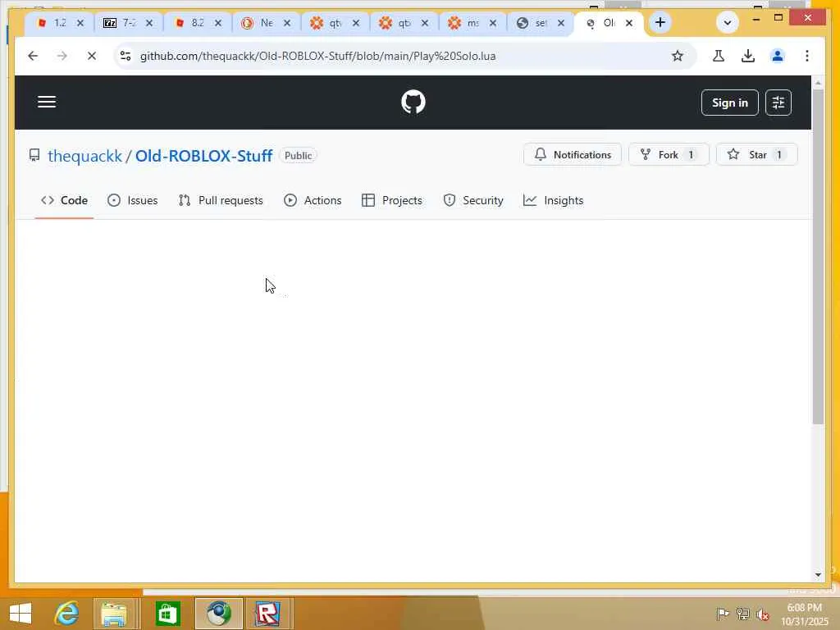Open File Explorer from taskbar
The height and width of the screenshot is (630, 840).
click(114, 614)
